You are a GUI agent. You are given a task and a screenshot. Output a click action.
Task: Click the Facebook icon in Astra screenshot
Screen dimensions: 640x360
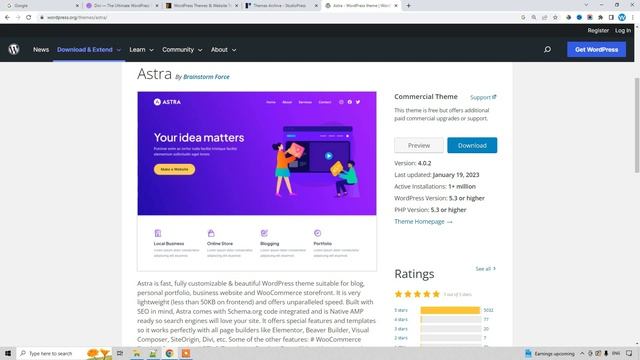point(350,102)
